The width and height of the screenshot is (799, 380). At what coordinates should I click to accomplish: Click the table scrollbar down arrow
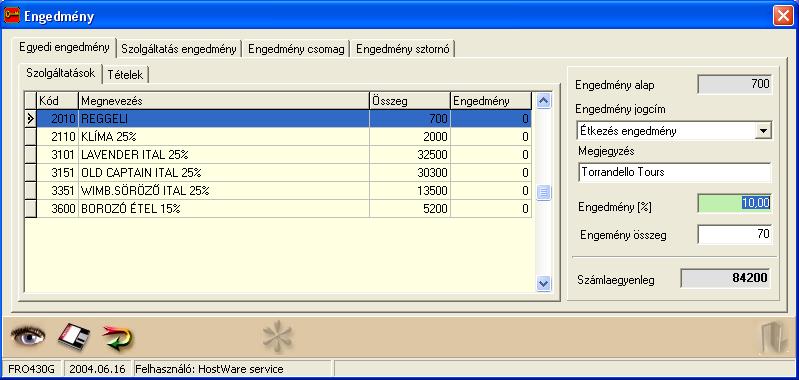(543, 283)
